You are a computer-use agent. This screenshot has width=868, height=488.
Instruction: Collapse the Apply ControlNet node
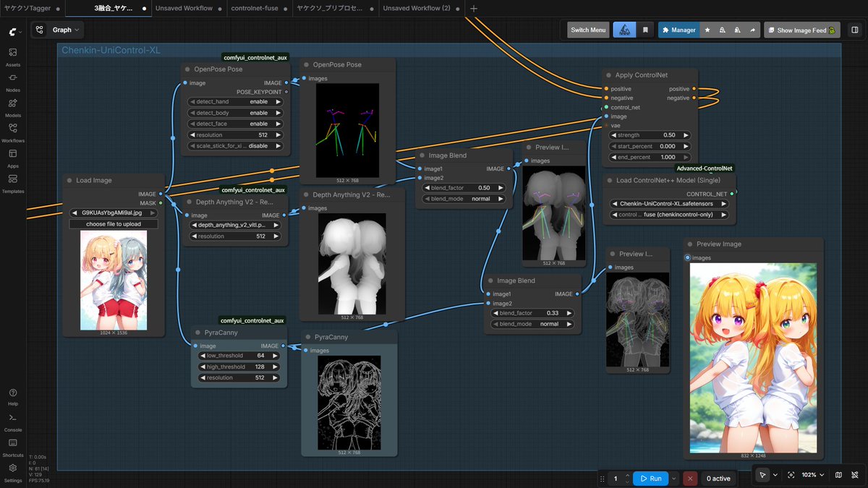click(608, 74)
